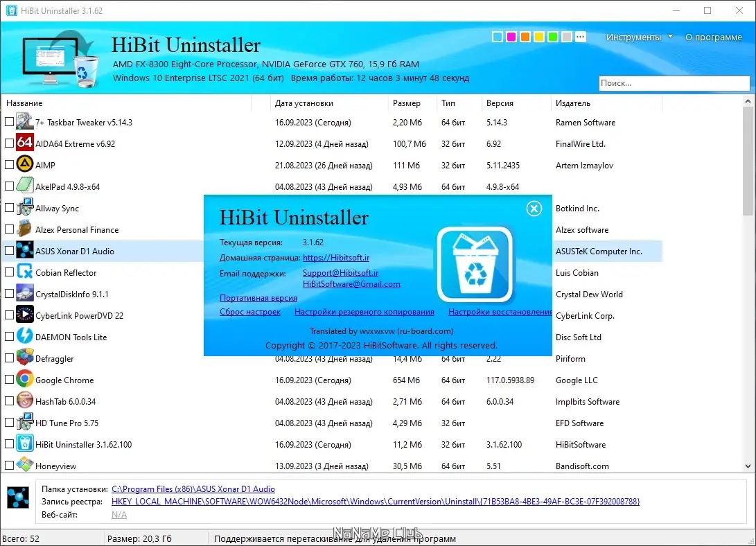This screenshot has height=546, width=756.
Task: Sort list by Название column header
Action: click(126, 103)
